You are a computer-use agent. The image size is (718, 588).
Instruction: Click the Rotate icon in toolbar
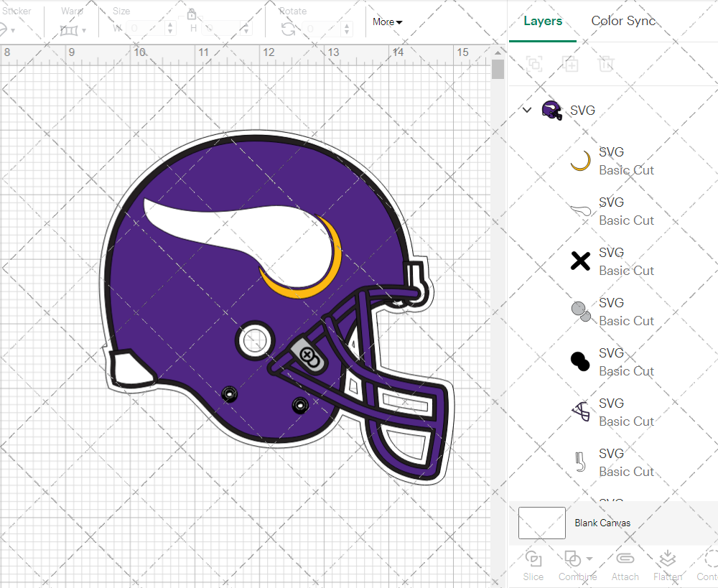tap(288, 29)
